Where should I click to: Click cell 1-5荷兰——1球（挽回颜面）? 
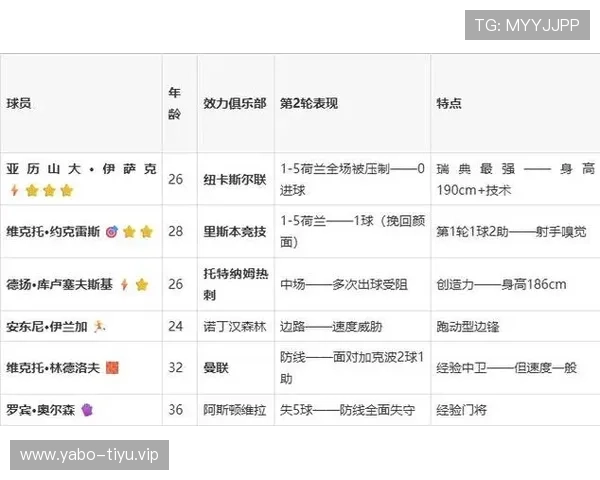pos(352,232)
